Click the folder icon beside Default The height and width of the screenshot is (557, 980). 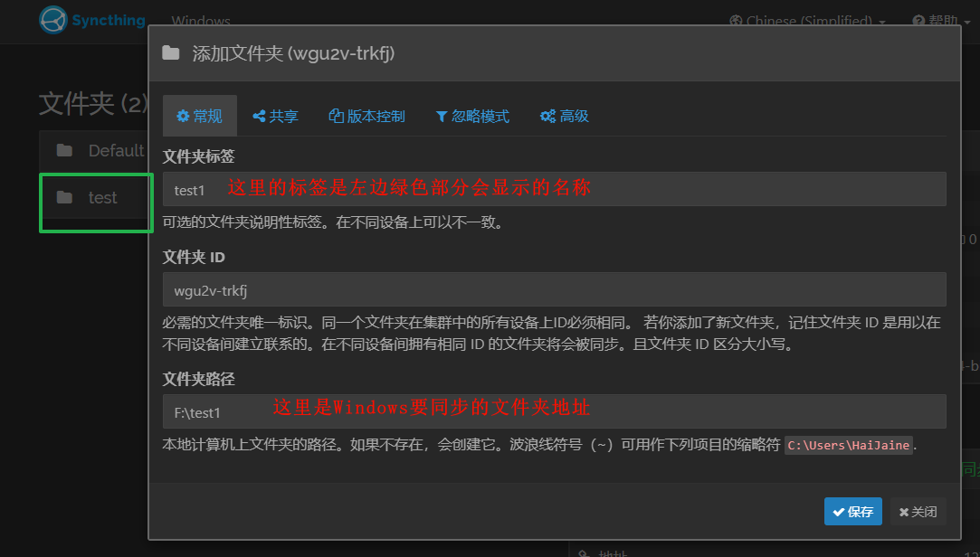pos(64,150)
